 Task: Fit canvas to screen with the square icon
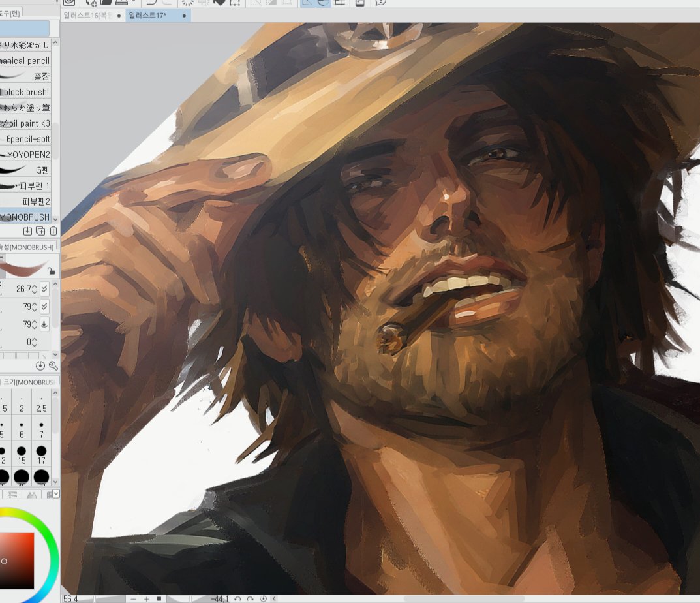(x=159, y=598)
